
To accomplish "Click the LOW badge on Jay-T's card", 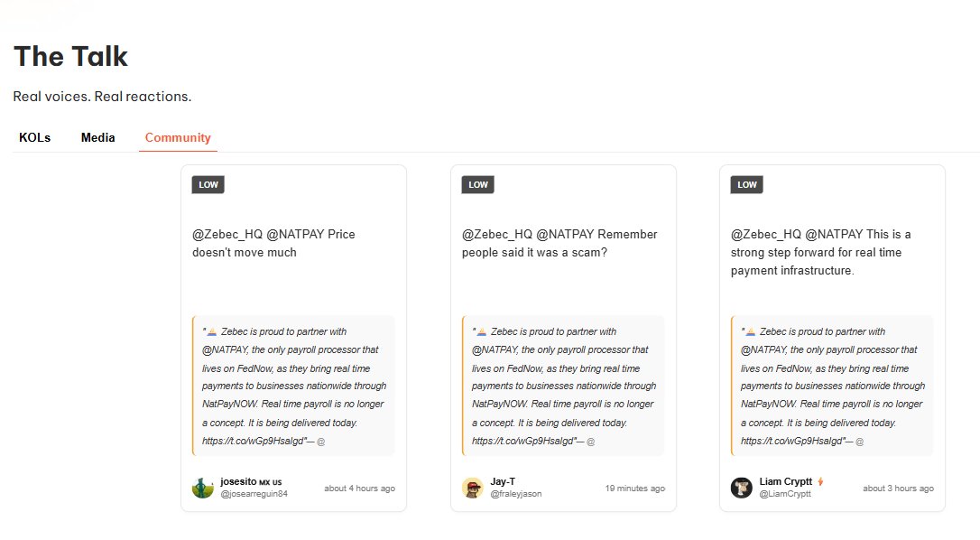I will 477,185.
